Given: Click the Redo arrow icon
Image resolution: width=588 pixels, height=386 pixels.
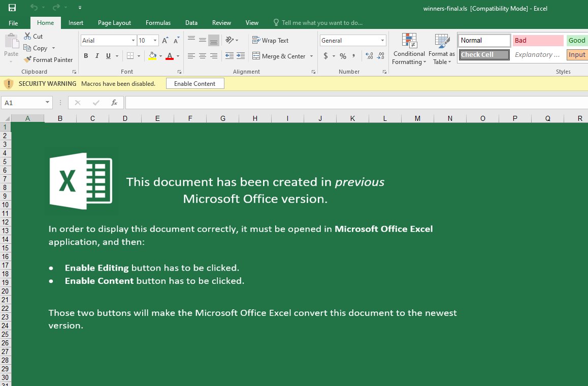Looking at the screenshot, I should (x=56, y=8).
